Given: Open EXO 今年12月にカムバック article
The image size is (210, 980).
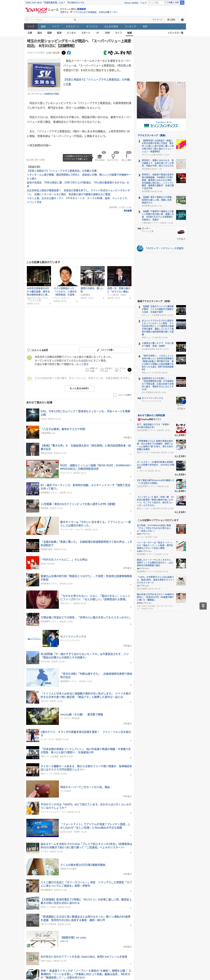Looking at the screenshot, I should pos(85,413).
